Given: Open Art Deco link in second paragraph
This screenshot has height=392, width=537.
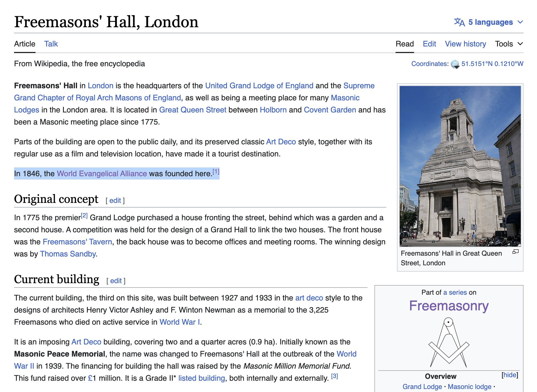Looking at the screenshot, I should pyautogui.click(x=281, y=142).
